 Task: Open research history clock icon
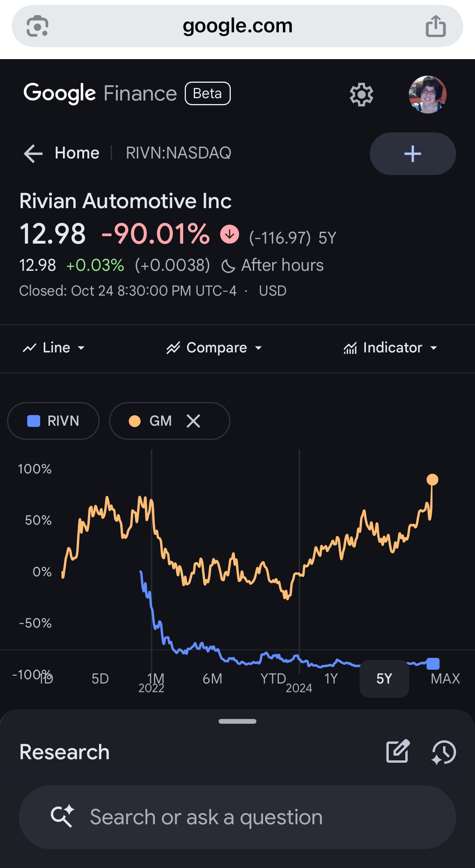pyautogui.click(x=444, y=752)
